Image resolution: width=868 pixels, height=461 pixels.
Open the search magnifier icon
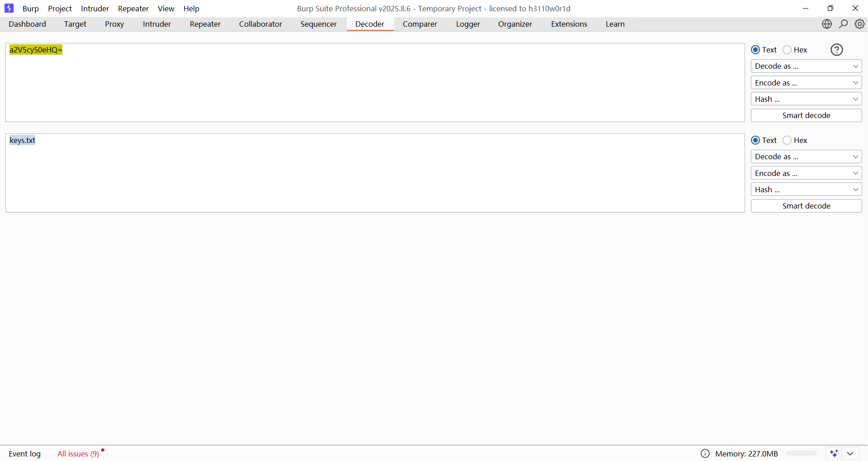click(x=844, y=24)
